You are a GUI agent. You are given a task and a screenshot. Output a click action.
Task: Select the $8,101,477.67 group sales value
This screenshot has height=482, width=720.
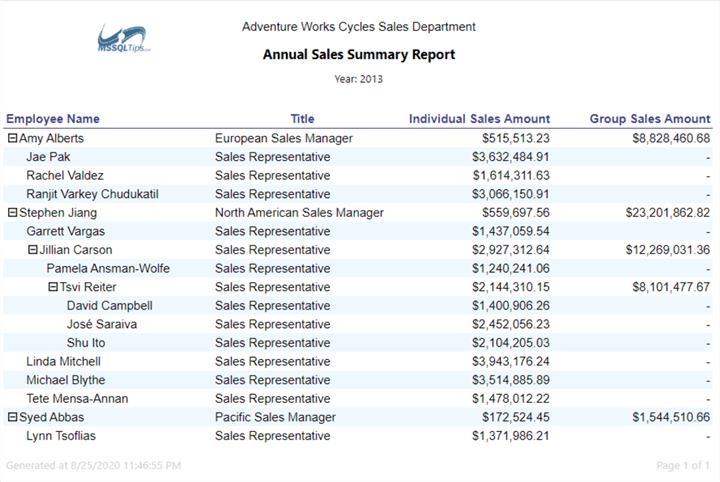click(x=671, y=287)
